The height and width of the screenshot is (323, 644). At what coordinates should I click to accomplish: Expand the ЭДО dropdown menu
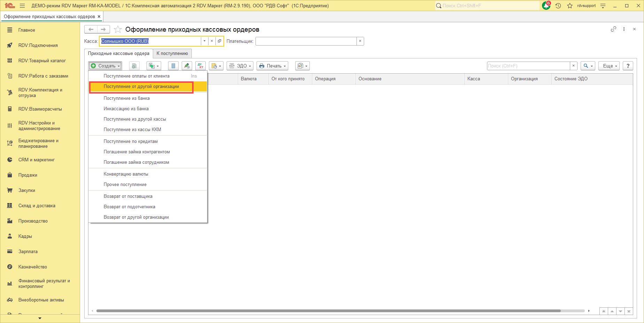(240, 66)
